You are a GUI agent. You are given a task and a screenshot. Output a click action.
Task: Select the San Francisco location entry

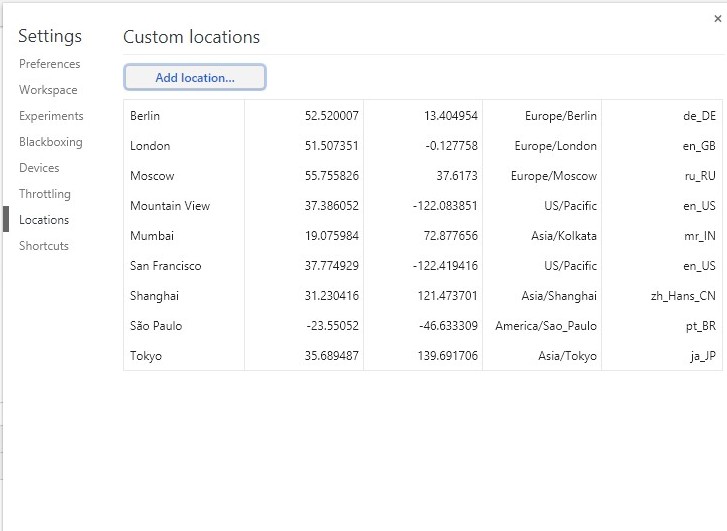tap(165, 266)
